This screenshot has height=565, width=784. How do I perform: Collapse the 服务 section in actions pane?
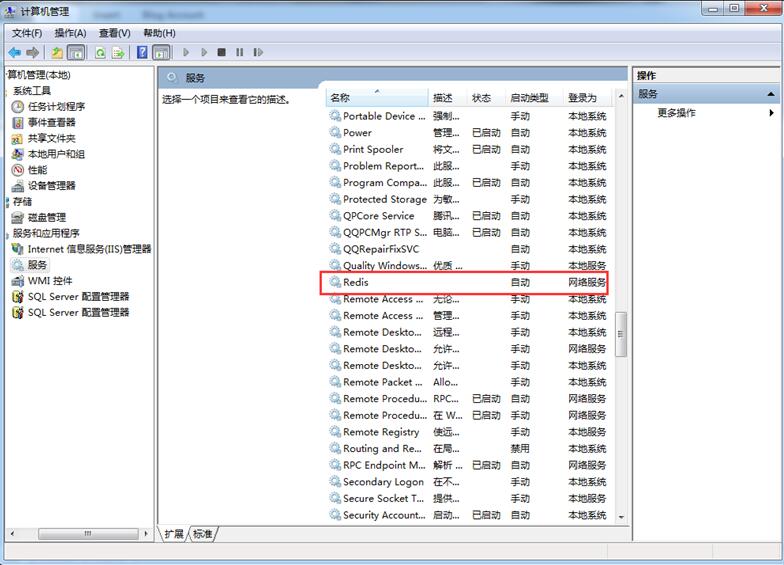coord(771,94)
